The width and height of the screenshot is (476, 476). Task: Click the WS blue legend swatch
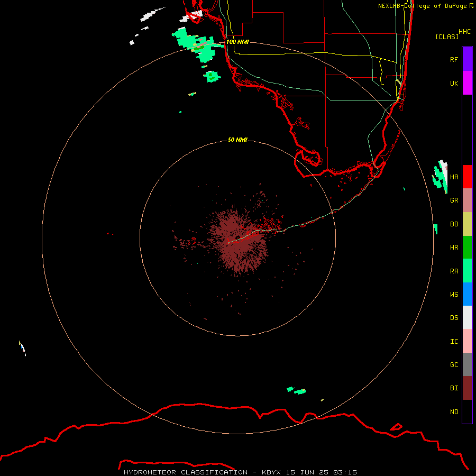[467, 294]
